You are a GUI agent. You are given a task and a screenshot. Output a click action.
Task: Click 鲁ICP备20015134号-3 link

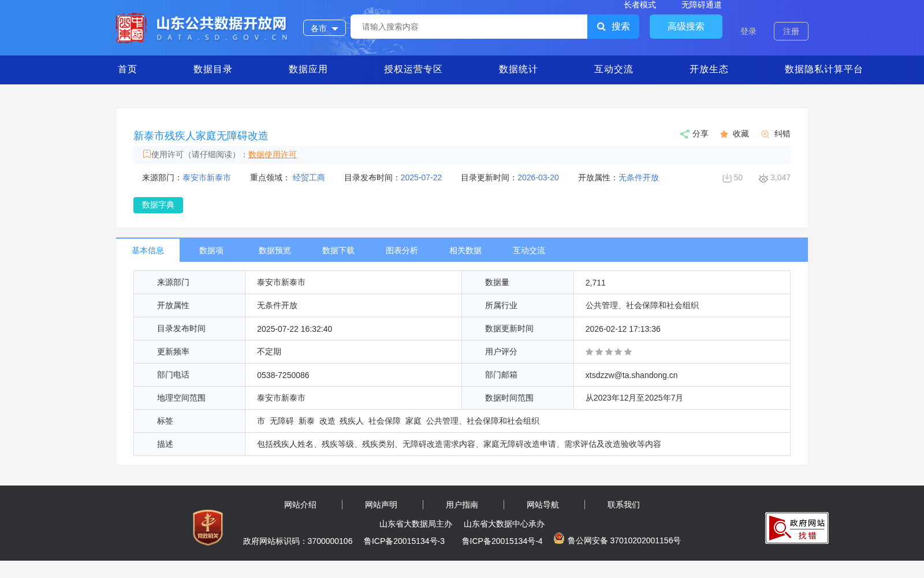click(x=404, y=541)
